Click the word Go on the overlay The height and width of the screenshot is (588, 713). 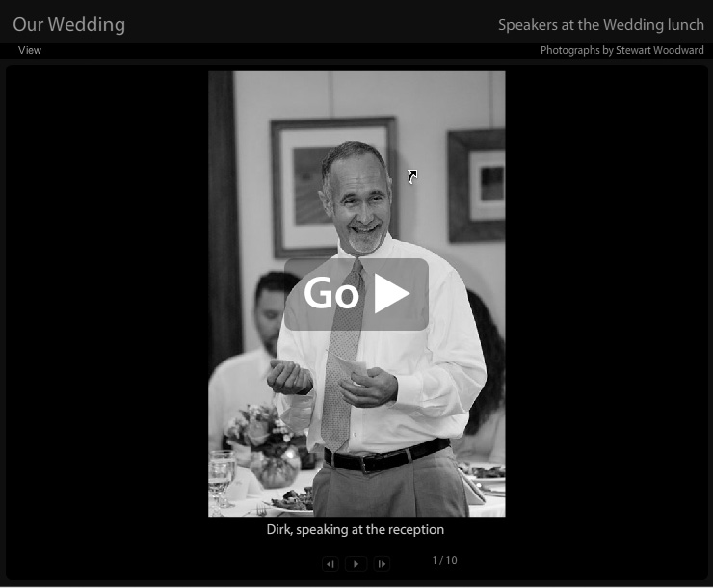(x=331, y=293)
